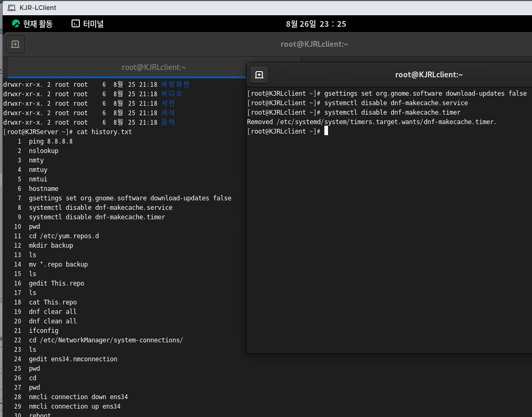Click the activities logo icon in top bar
The height and width of the screenshot is (417, 532).
(x=16, y=24)
